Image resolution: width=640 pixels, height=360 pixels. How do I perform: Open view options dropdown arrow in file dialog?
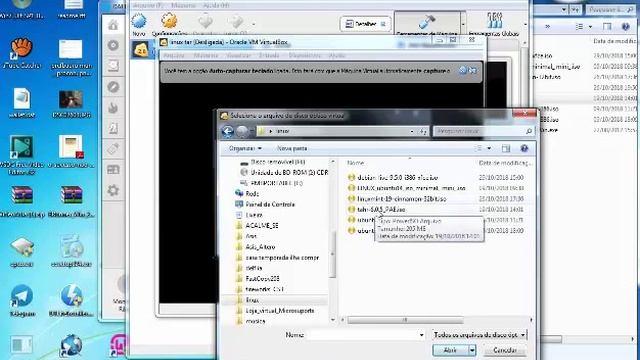(x=489, y=149)
